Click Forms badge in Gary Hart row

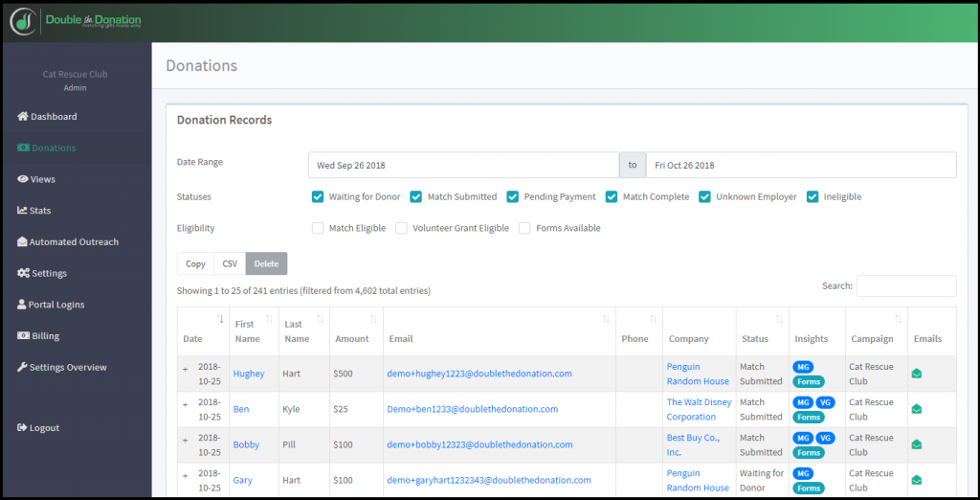(809, 489)
